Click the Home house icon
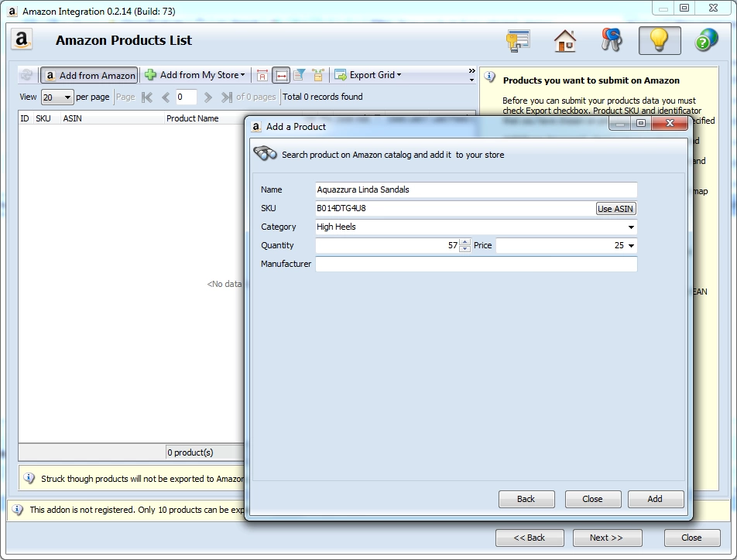 tap(565, 40)
